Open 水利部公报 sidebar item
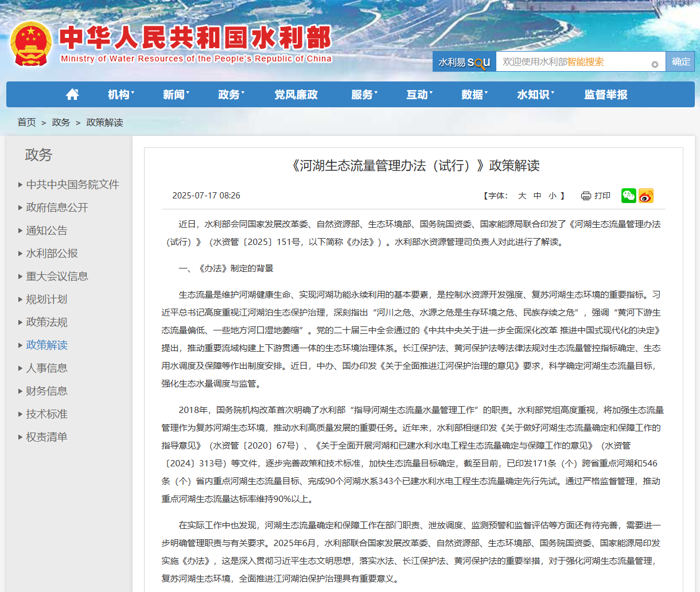Screen dimensions: 700x592 click(52, 254)
